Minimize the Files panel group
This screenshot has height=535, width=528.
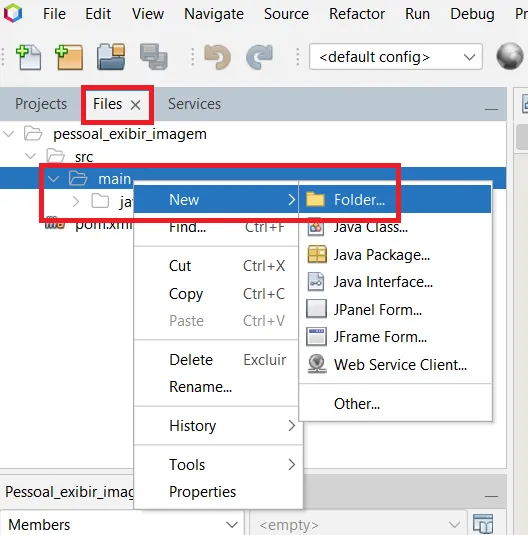pos(491,109)
